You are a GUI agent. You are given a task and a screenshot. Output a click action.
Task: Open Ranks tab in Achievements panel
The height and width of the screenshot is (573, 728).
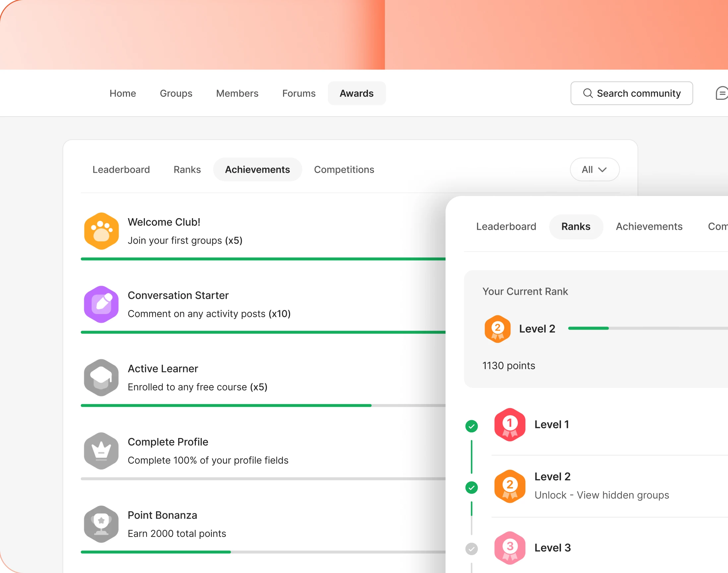click(x=187, y=169)
